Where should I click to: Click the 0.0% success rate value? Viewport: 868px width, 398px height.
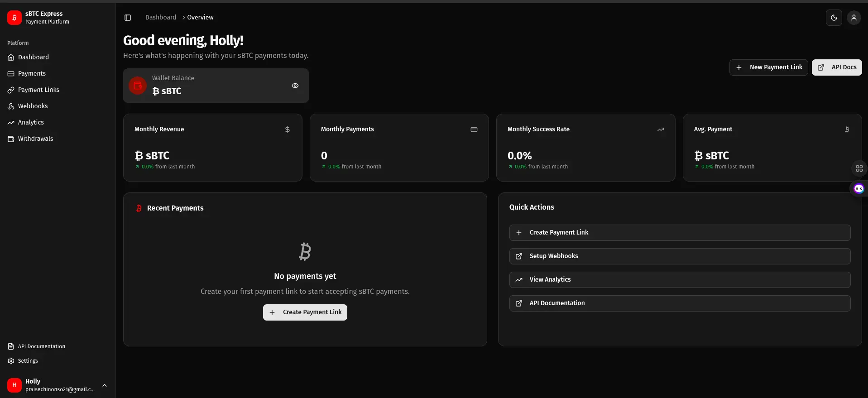pos(519,156)
